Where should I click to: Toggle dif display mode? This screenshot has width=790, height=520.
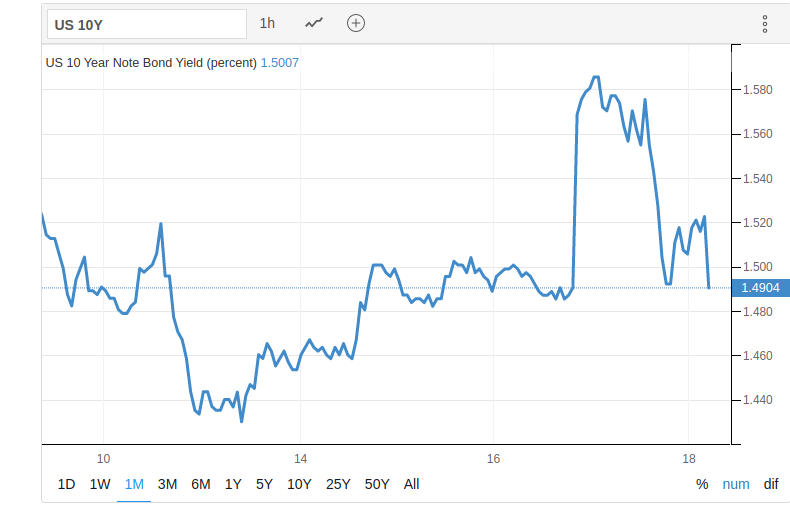pos(771,484)
